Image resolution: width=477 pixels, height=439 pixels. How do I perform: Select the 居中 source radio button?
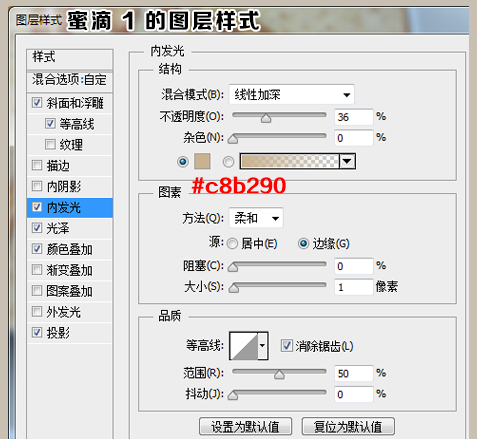tap(232, 244)
